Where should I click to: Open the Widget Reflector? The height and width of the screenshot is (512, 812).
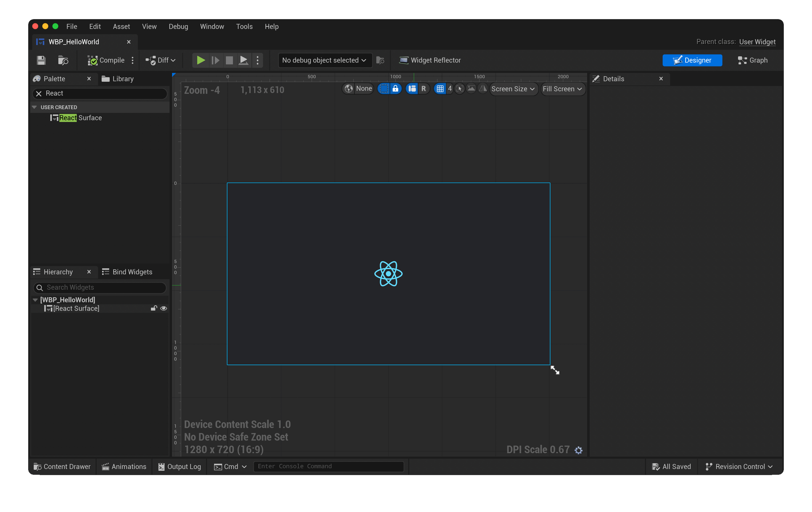430,60
